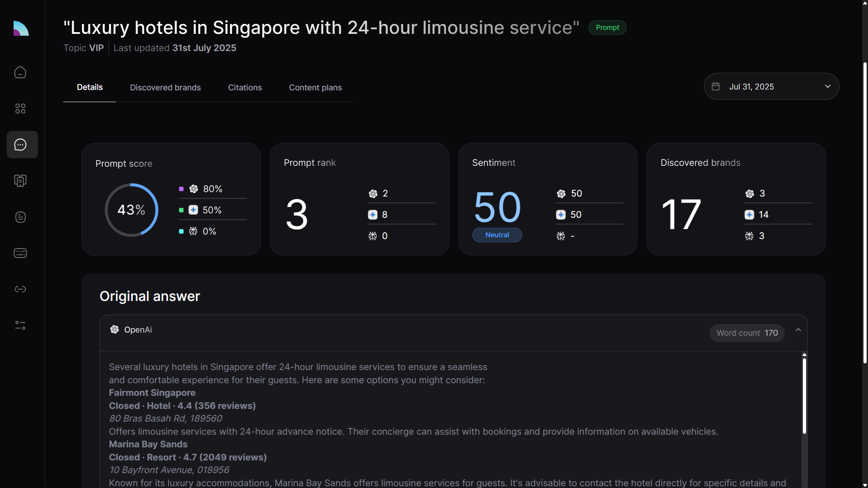868x488 pixels.
Task: Click the app logo in sidebar
Action: [21, 28]
